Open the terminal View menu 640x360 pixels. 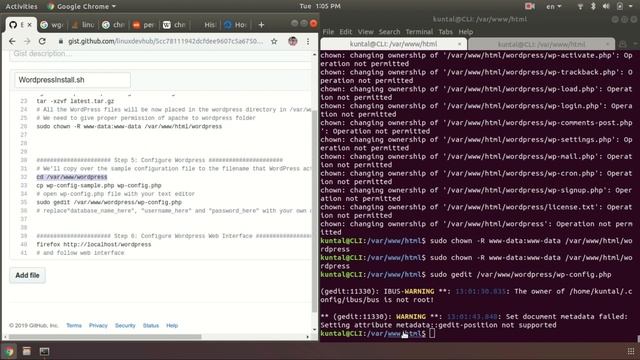tap(365, 32)
